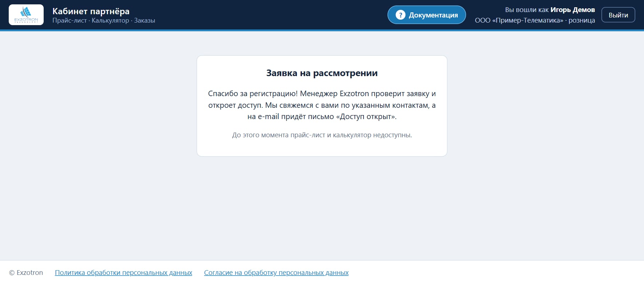Click the Кабинет партнёра title

click(x=91, y=11)
